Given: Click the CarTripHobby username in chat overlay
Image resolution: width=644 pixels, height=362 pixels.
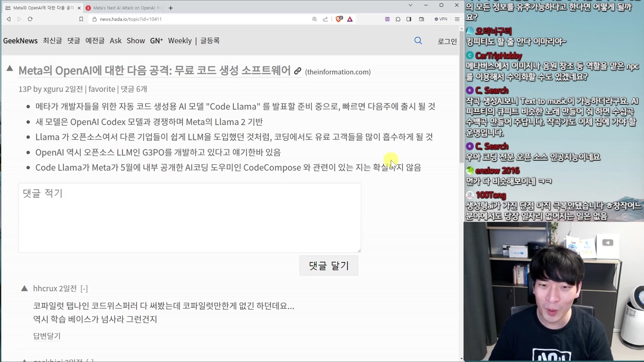Looking at the screenshot, I should [499, 56].
